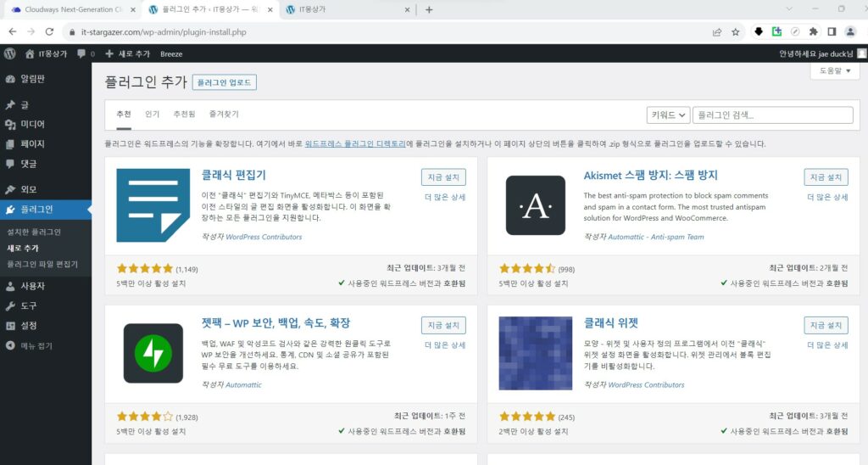Click Jetpack plugin icon
Viewport: 868px width, 465px height.
pos(153,353)
